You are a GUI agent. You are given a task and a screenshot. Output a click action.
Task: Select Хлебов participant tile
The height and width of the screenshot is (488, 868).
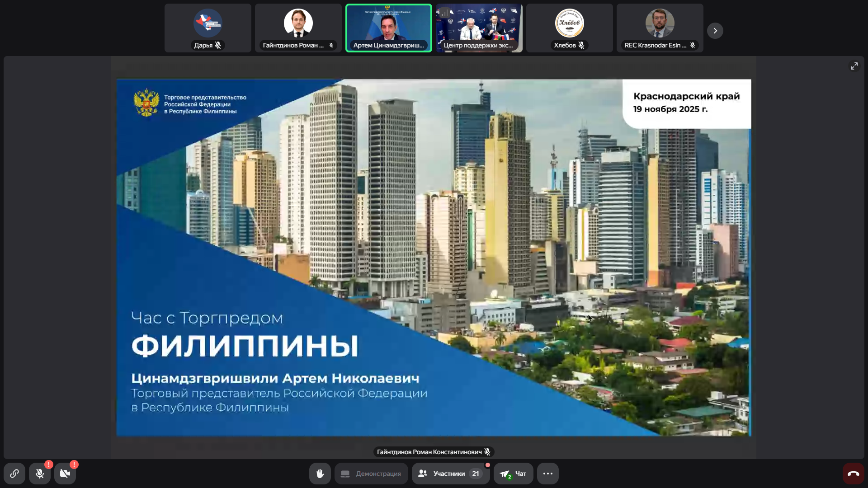coord(570,28)
